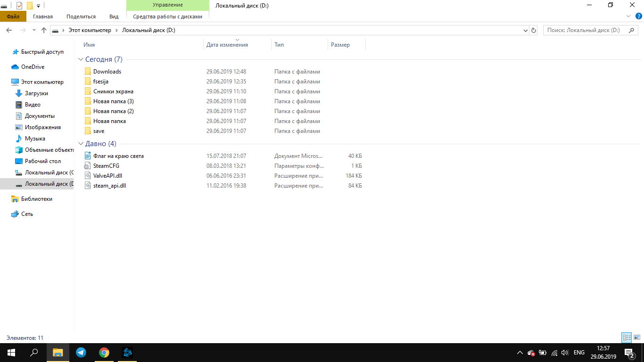The width and height of the screenshot is (644, 362).
Task: Open the Вид ribbon tab
Action: click(114, 16)
